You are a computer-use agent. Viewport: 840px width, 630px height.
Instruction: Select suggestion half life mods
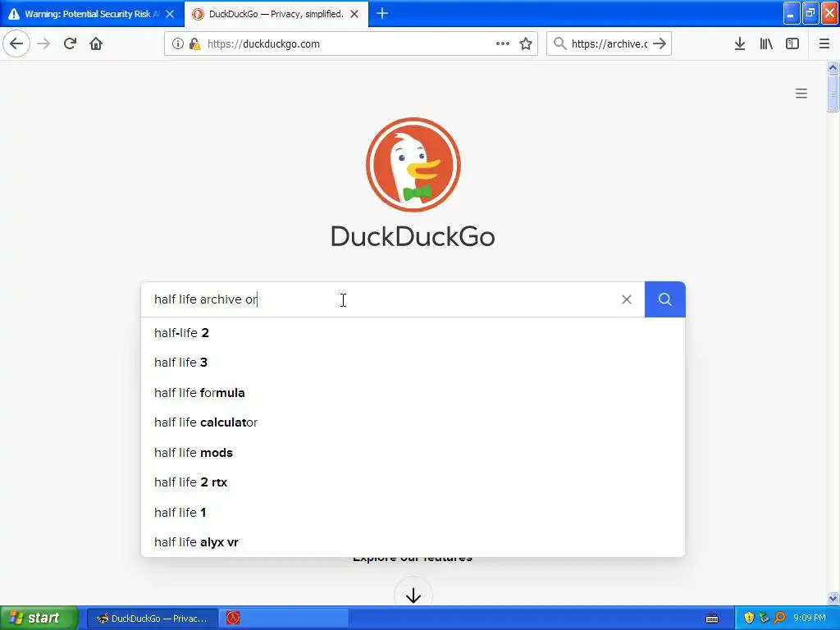(413, 453)
